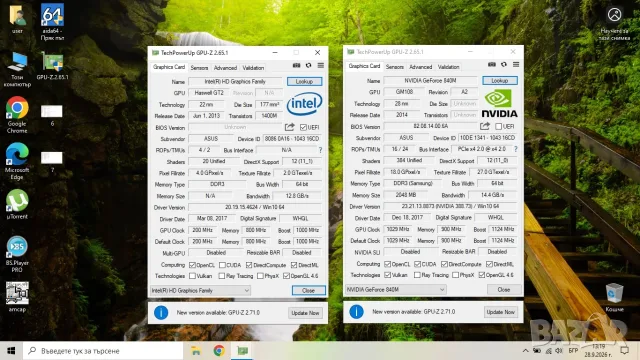Screen dimensions: 640x360
Task: Open GPU-Z.2.65.1 desktop icon
Action: click(52, 65)
